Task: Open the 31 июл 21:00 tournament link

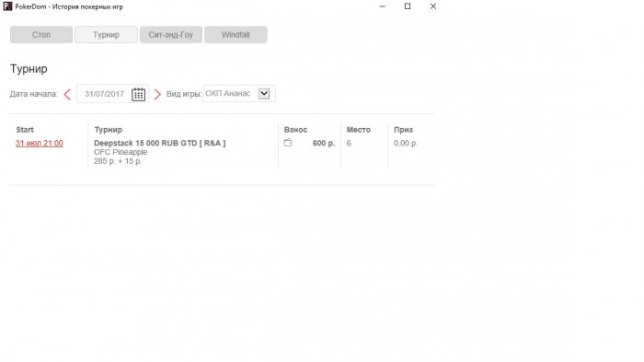Action: pos(40,143)
